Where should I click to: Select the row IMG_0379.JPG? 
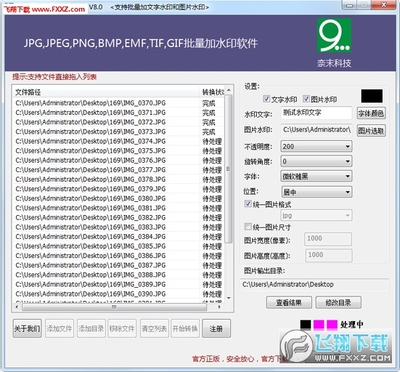click(x=119, y=189)
